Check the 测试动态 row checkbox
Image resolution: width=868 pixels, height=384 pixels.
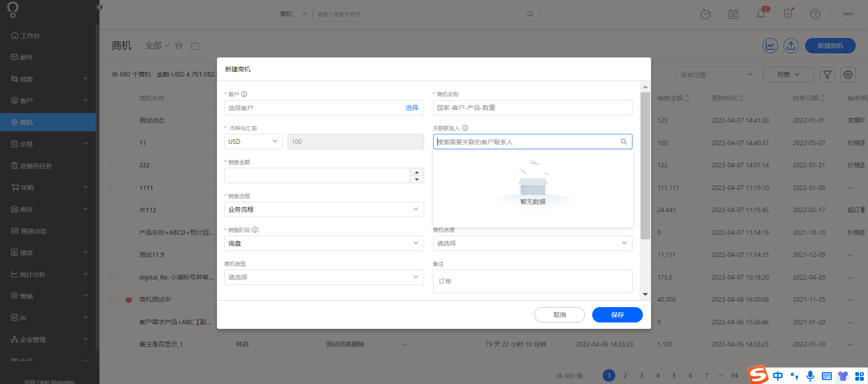113,120
